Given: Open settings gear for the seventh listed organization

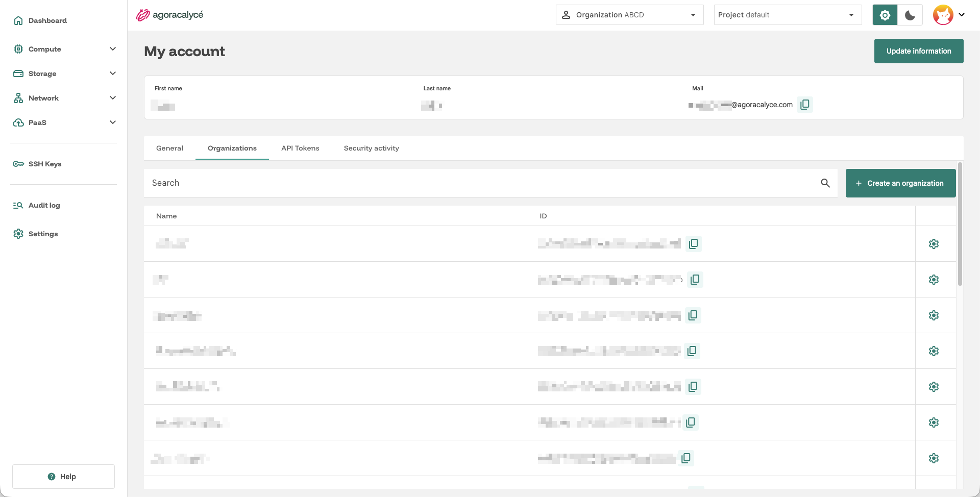Looking at the screenshot, I should click(934, 458).
